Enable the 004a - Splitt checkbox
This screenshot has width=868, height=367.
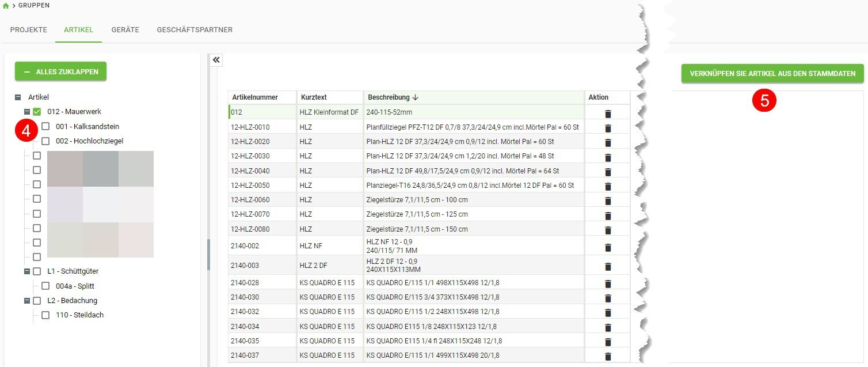[45, 286]
